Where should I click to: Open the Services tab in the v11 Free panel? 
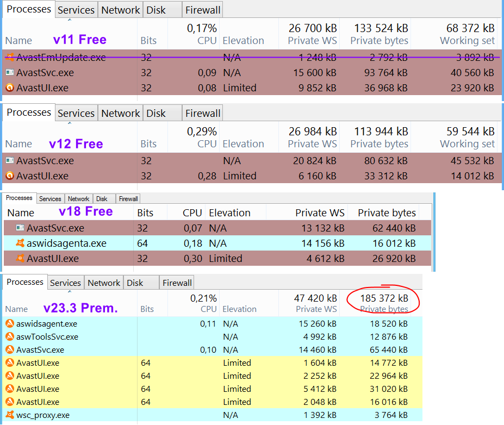[x=76, y=10]
